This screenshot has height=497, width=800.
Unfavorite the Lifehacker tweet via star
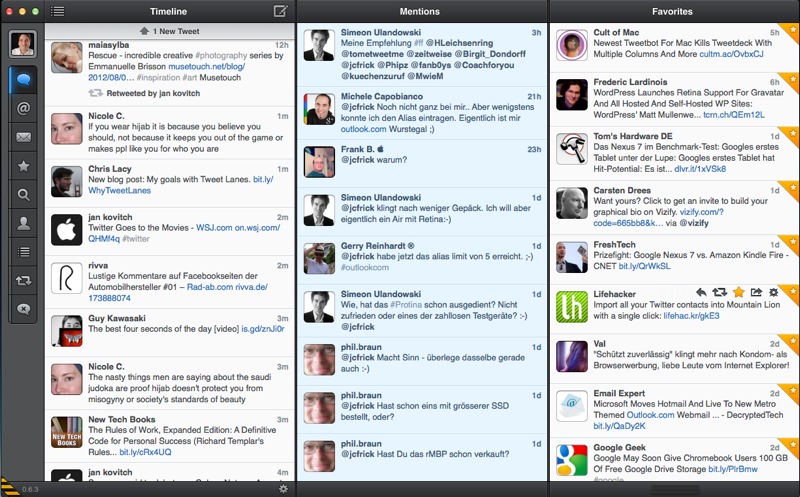[x=738, y=292]
